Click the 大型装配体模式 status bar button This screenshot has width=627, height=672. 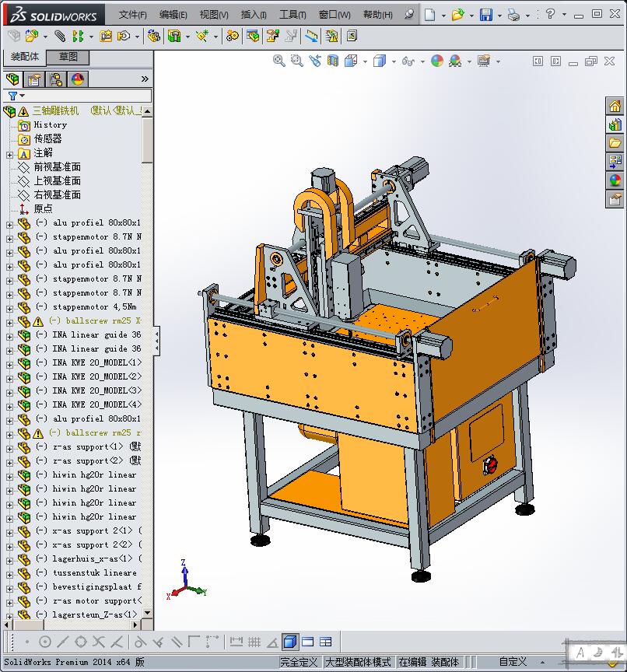pyautogui.click(x=359, y=662)
